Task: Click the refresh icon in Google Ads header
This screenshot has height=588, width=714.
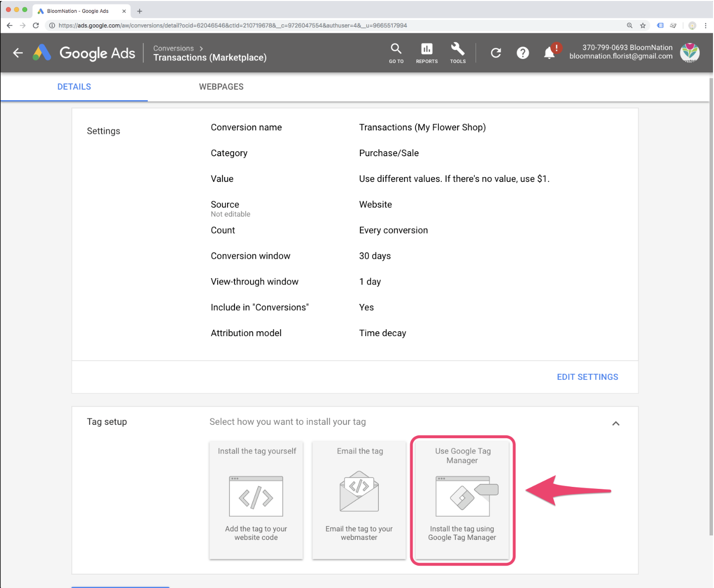Action: coord(496,53)
